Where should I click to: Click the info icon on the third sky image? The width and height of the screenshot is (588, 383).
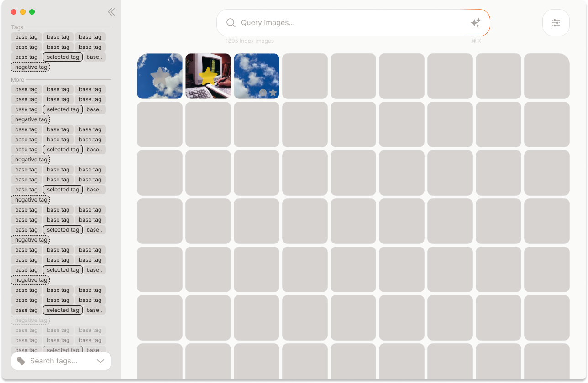263,93
